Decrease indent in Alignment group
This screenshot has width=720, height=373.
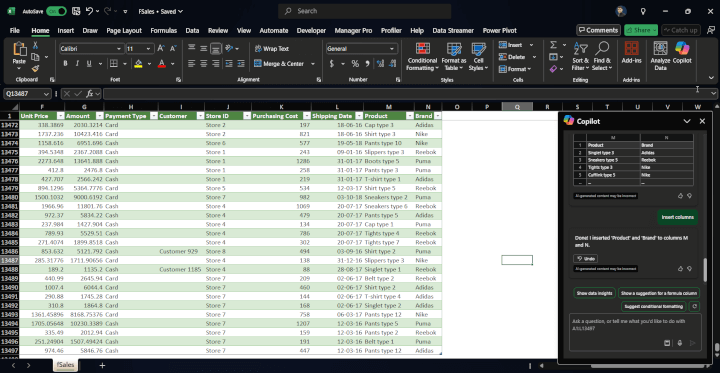point(229,64)
